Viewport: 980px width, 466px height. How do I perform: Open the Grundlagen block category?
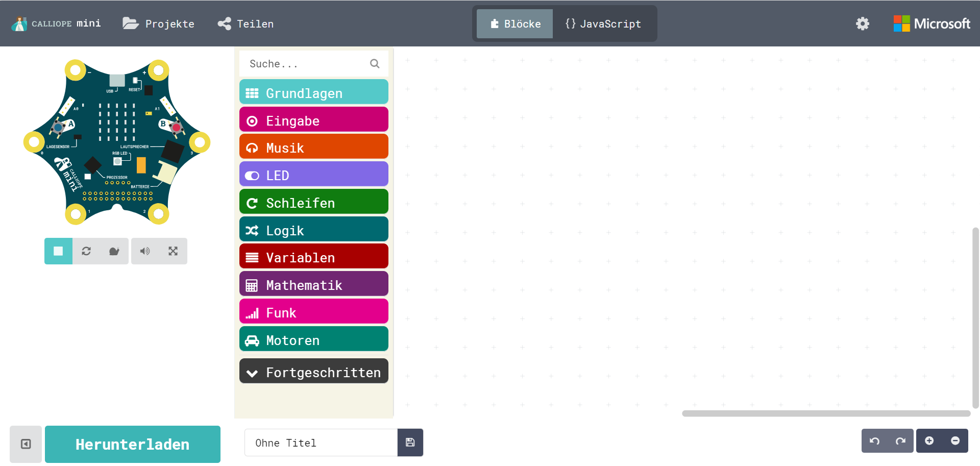tap(313, 93)
